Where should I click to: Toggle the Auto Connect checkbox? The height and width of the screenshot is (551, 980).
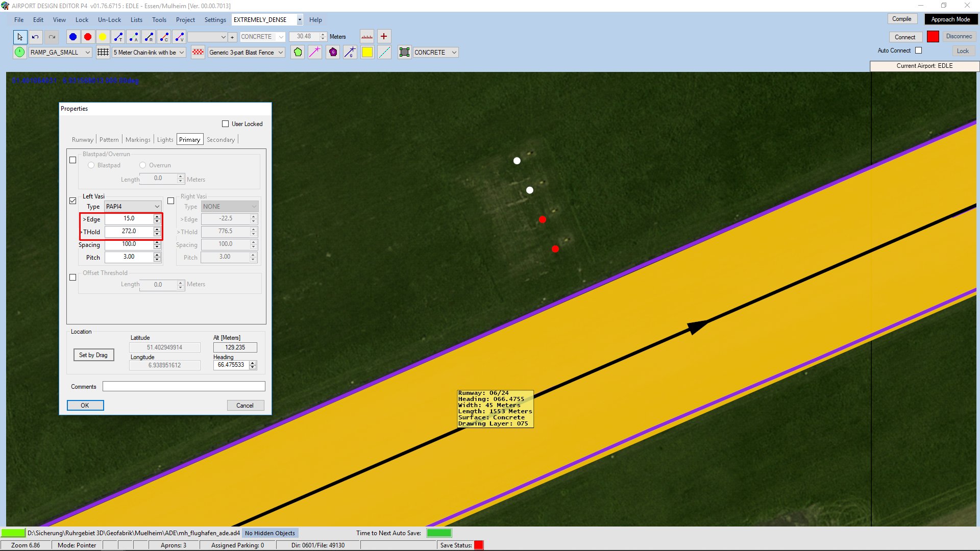coord(919,51)
